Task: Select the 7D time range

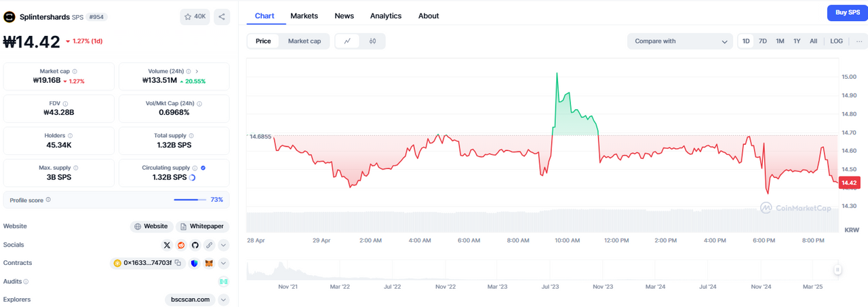Action: click(x=763, y=41)
